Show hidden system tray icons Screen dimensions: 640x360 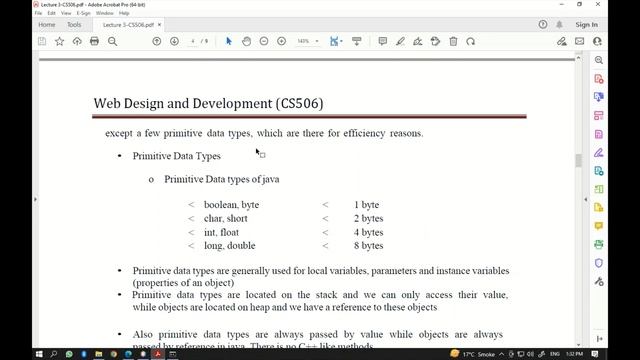(x=502, y=354)
